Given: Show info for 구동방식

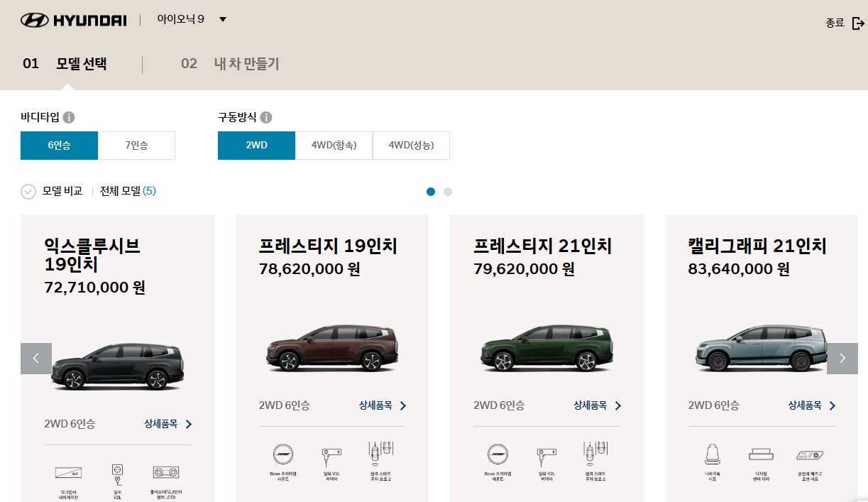Looking at the screenshot, I should [x=266, y=117].
